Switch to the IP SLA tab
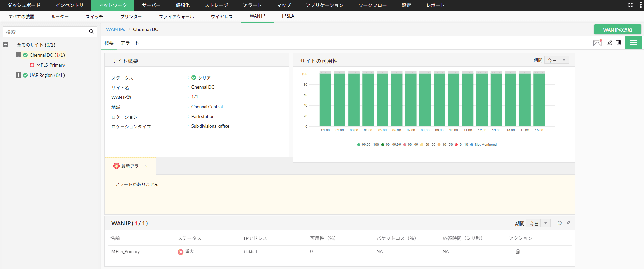644x269 pixels. click(x=288, y=16)
